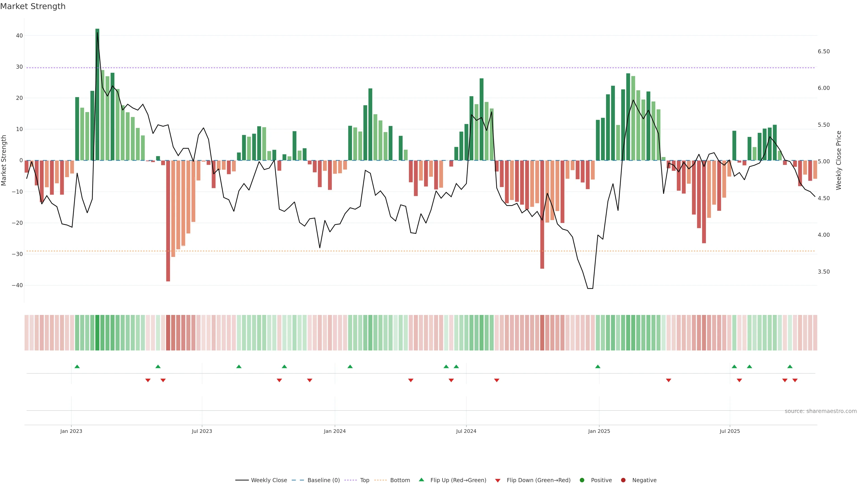Click the source: sharemaestro.com text

click(x=821, y=411)
